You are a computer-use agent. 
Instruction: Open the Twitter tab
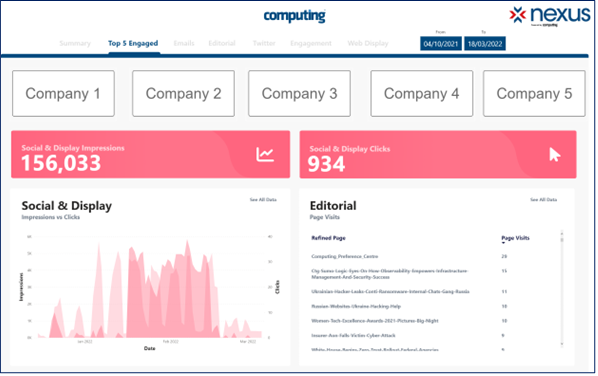click(264, 43)
